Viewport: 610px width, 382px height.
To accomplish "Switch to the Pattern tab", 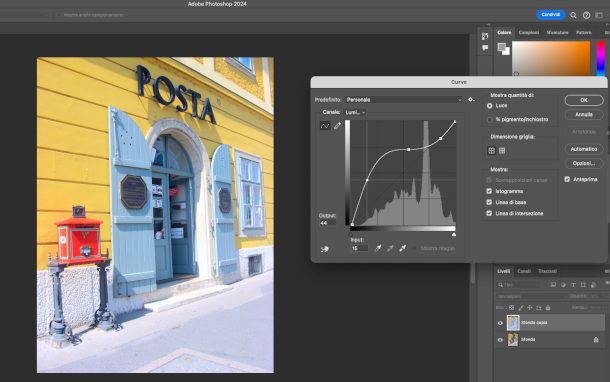I will (584, 32).
